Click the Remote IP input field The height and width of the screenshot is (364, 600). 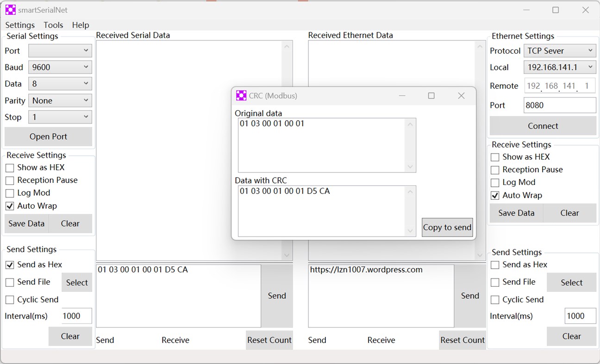tap(560, 86)
